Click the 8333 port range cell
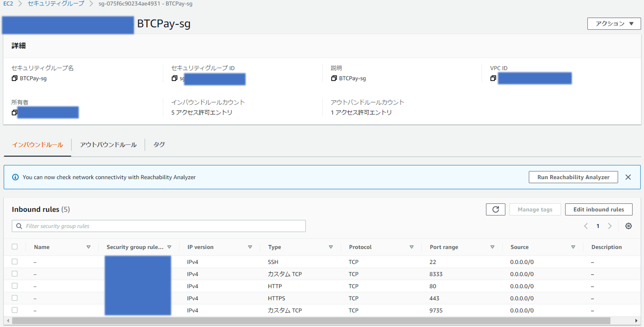 (x=436, y=274)
